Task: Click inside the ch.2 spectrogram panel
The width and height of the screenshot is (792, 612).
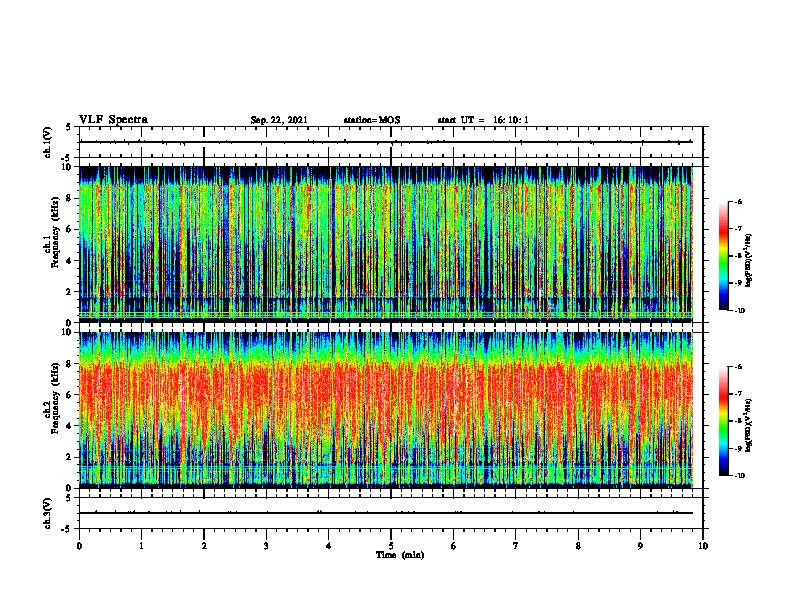Action: 386,410
